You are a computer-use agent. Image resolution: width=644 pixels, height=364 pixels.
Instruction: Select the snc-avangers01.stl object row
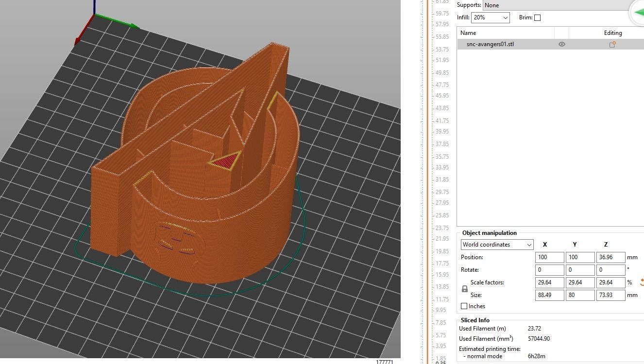pyautogui.click(x=550, y=44)
